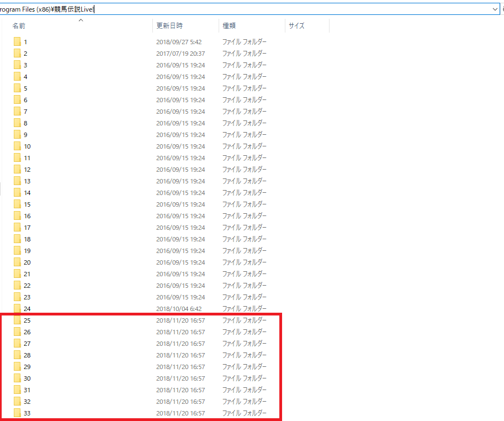Click the folder name 31

coord(27,390)
